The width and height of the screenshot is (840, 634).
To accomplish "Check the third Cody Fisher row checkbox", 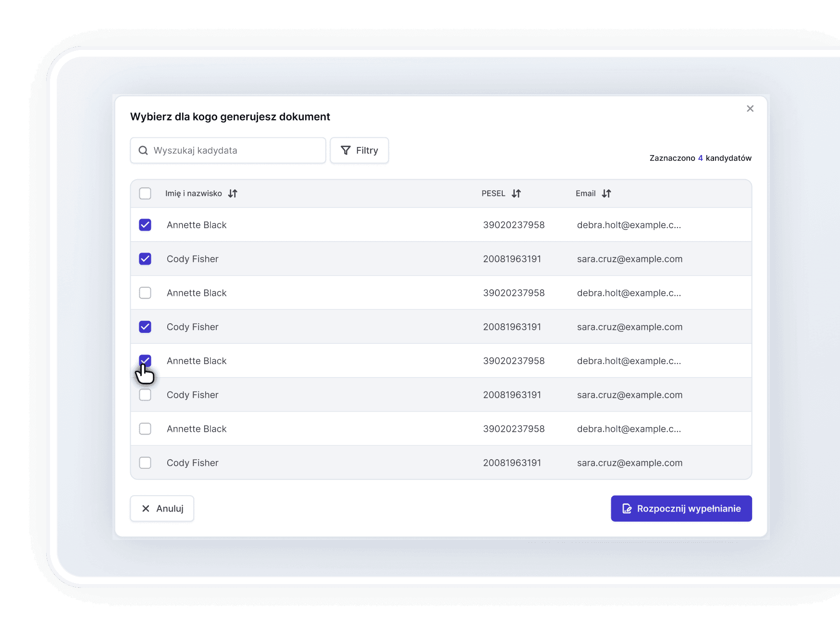I will click(x=145, y=395).
